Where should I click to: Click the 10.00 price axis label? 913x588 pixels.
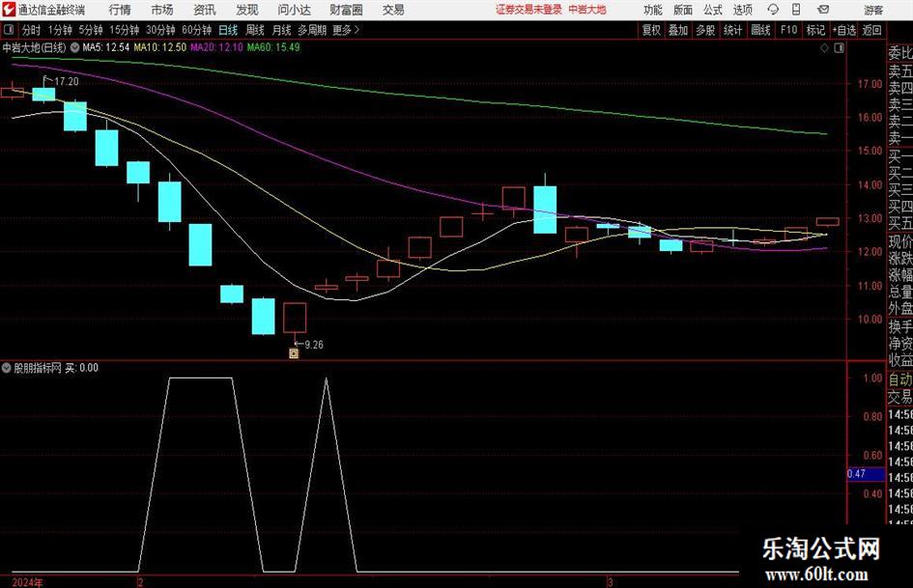(x=870, y=319)
